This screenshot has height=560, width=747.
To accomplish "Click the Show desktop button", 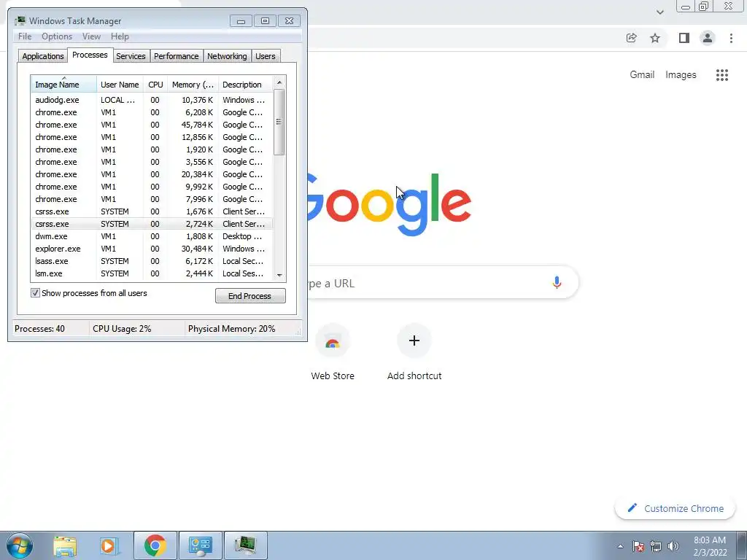I will pos(741,545).
